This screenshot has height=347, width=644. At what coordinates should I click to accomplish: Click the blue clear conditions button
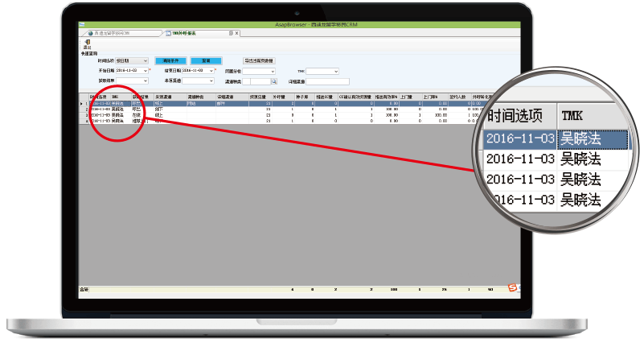pyautogui.click(x=169, y=60)
